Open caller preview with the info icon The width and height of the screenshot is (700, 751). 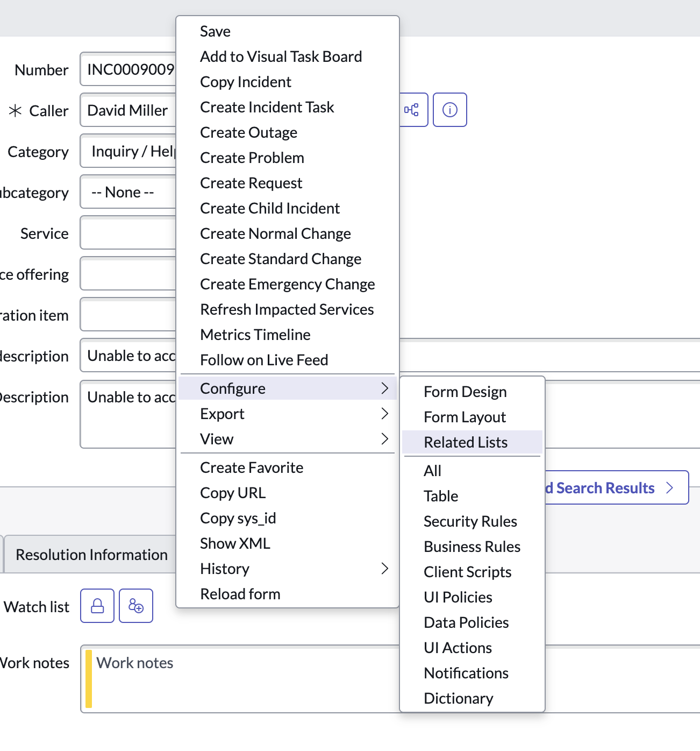pyautogui.click(x=449, y=109)
